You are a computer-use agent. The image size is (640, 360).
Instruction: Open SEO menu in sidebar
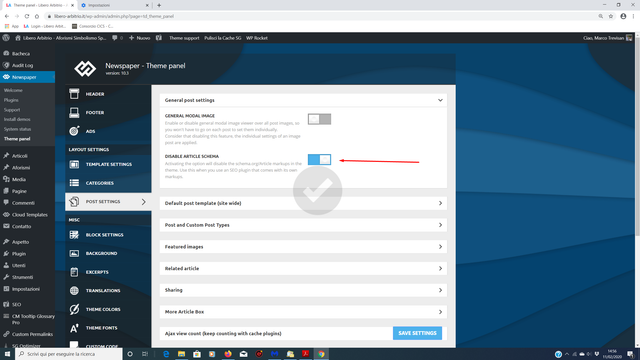pos(16,304)
